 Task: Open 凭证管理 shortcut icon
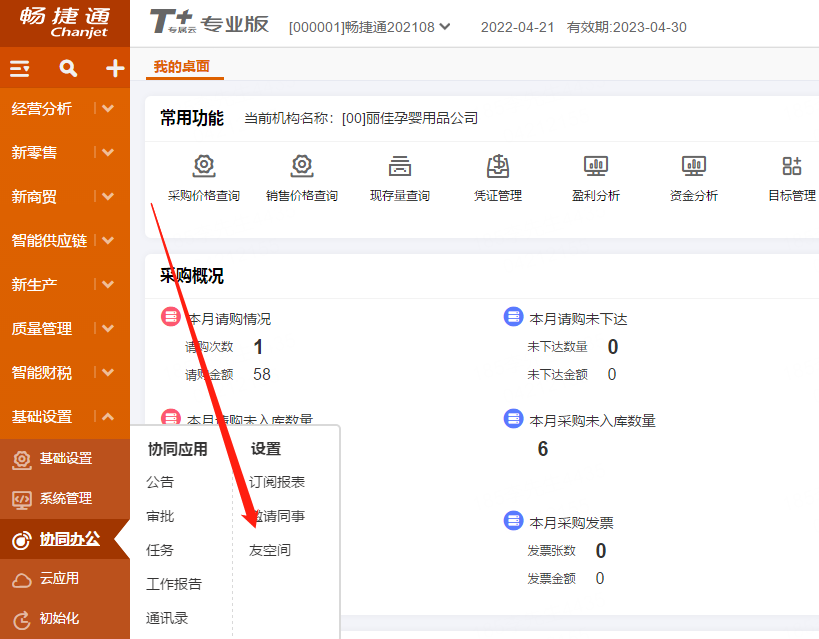coord(498,166)
